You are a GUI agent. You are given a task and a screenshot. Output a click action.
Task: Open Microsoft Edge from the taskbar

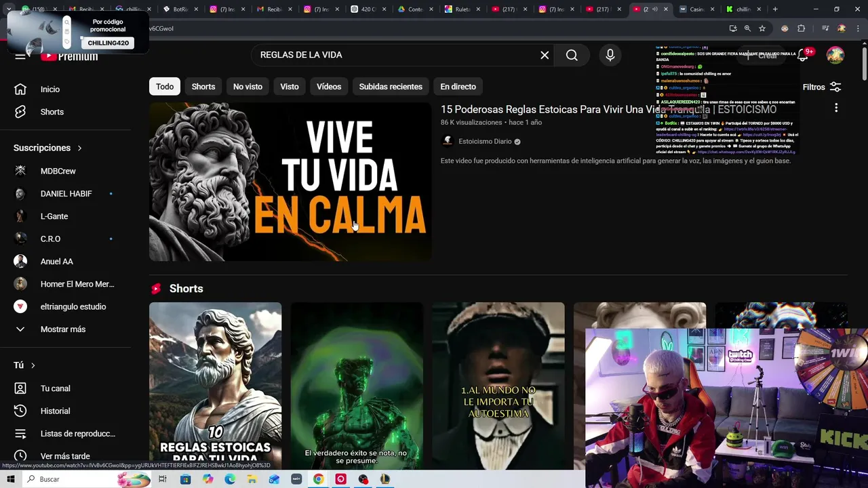tap(229, 479)
